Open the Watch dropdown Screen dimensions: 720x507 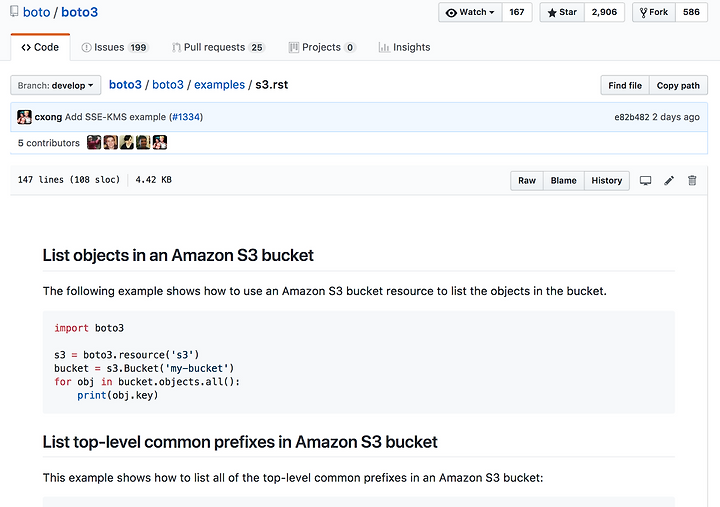(470, 12)
